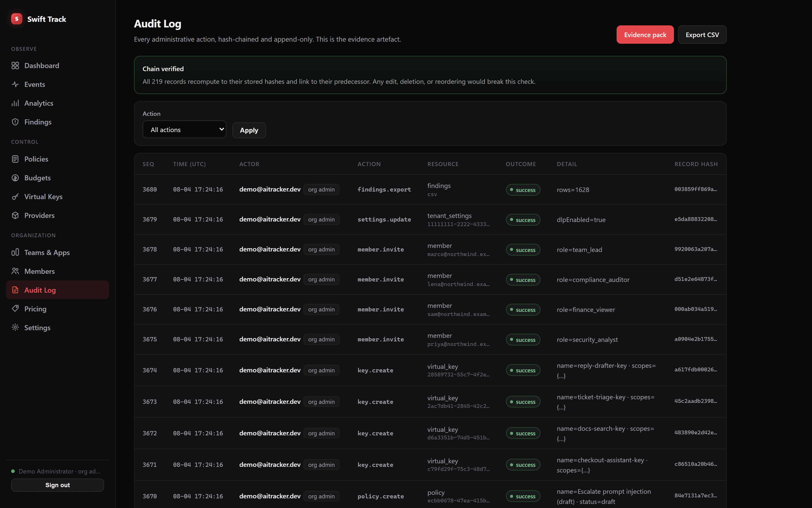
Task: Click the SEQ column header
Action: click(x=148, y=164)
